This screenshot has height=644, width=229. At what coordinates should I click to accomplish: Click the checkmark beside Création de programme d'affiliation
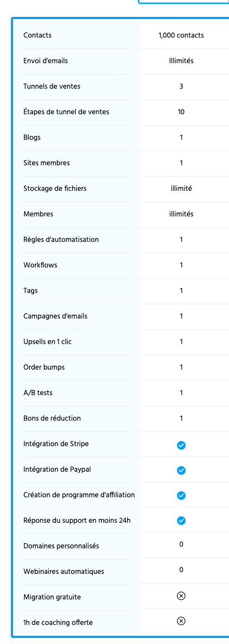point(181,496)
